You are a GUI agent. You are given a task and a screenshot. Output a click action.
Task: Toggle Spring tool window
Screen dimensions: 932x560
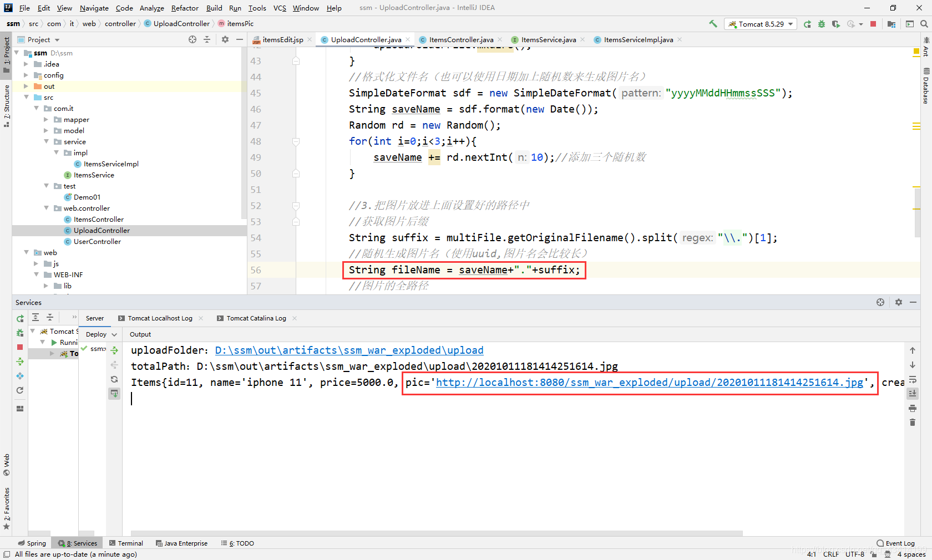[x=32, y=543]
